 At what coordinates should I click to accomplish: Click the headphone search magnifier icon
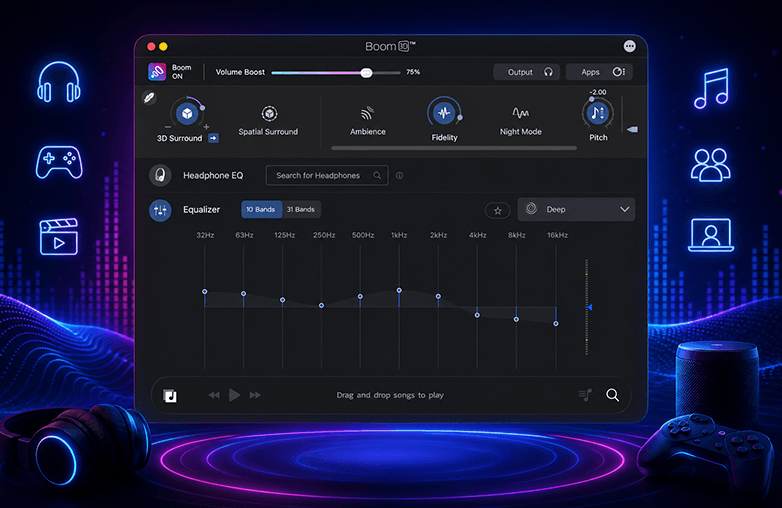(377, 175)
